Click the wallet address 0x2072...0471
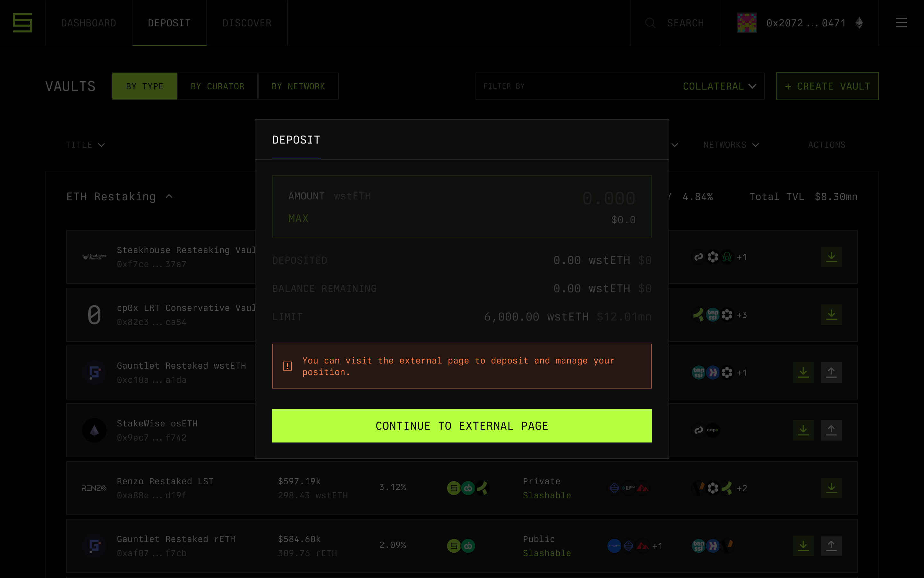924x578 pixels. point(806,23)
